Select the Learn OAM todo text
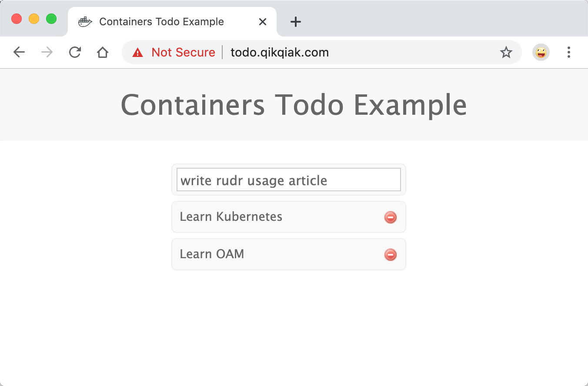The image size is (588, 386). click(212, 254)
